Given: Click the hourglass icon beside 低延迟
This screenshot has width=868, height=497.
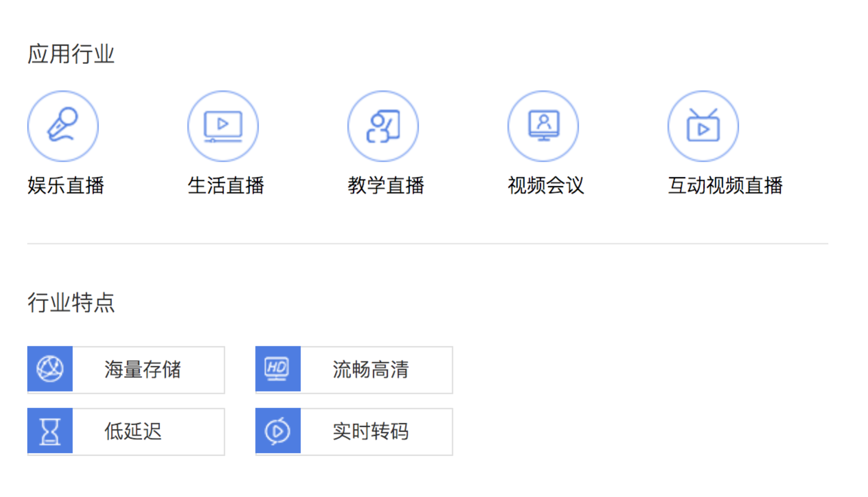Looking at the screenshot, I should [50, 431].
